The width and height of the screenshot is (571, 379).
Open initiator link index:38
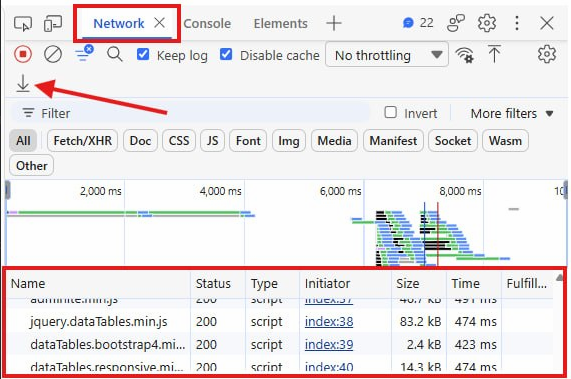[x=329, y=321]
